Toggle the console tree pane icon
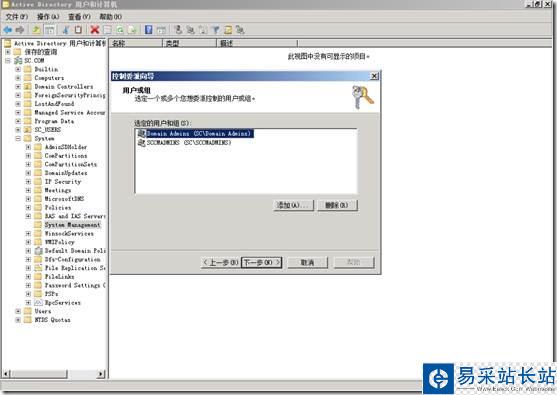Viewport: 557px width, 395px height. click(x=50, y=30)
